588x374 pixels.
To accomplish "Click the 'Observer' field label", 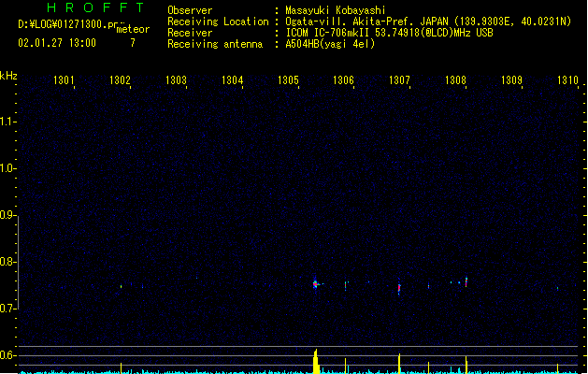I will 190,10.
